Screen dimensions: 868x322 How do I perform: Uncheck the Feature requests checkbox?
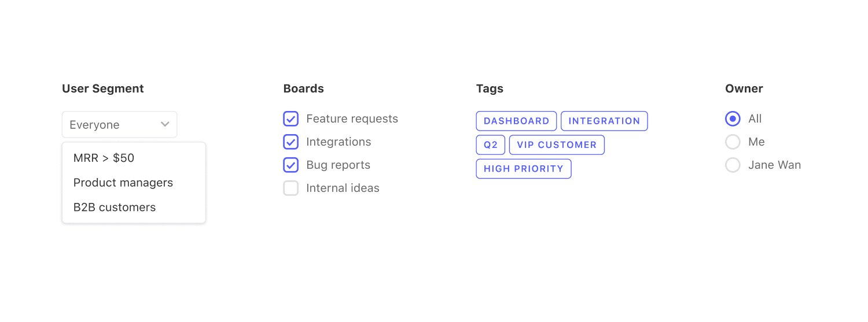(x=290, y=119)
